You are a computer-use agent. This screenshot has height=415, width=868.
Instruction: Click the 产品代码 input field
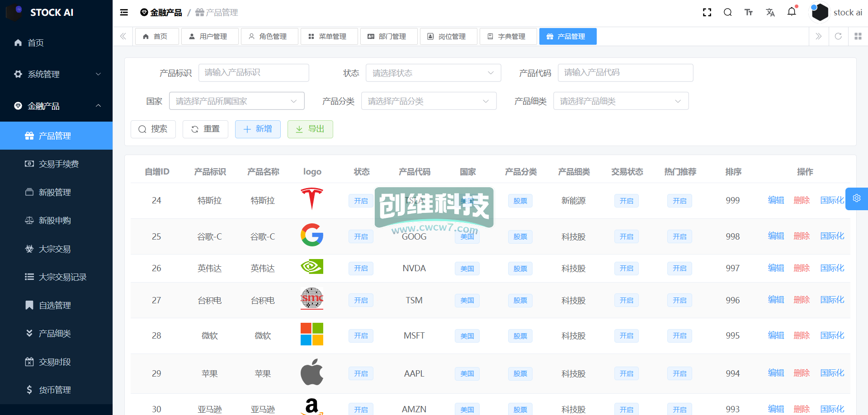[x=625, y=73]
